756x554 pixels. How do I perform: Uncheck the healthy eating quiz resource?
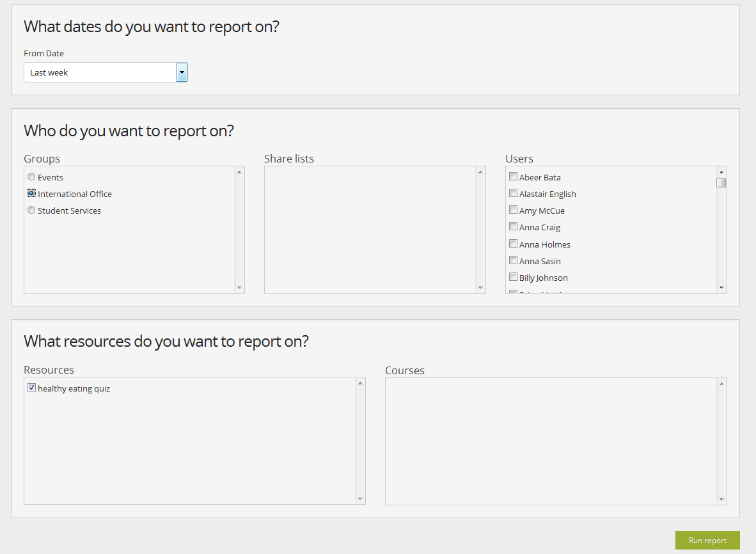pyautogui.click(x=31, y=388)
